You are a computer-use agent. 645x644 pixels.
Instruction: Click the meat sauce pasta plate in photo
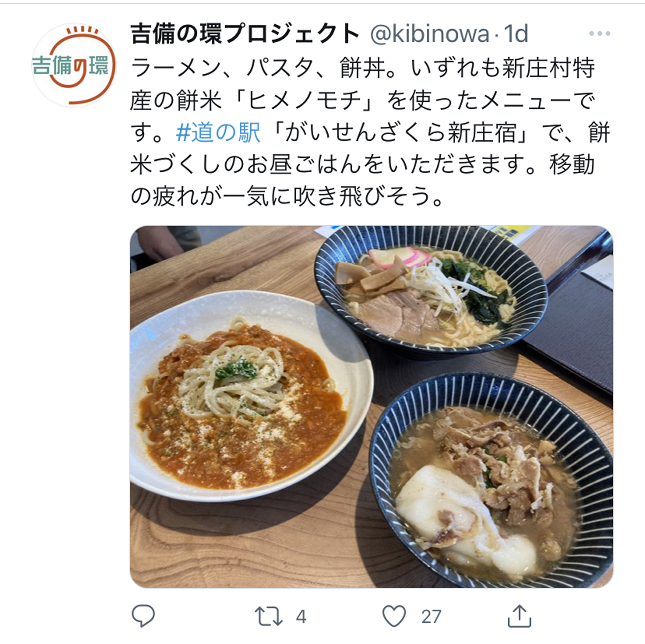pyautogui.click(x=251, y=395)
